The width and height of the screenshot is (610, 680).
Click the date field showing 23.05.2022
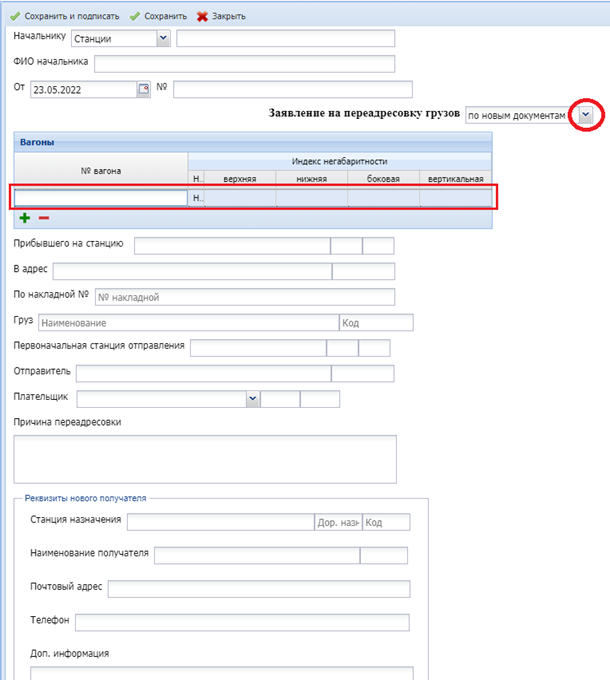[84, 89]
